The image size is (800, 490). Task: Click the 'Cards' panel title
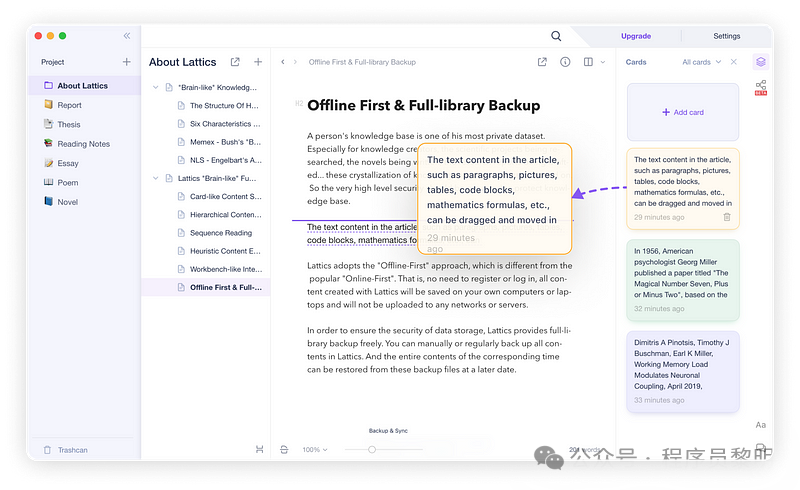(x=636, y=62)
